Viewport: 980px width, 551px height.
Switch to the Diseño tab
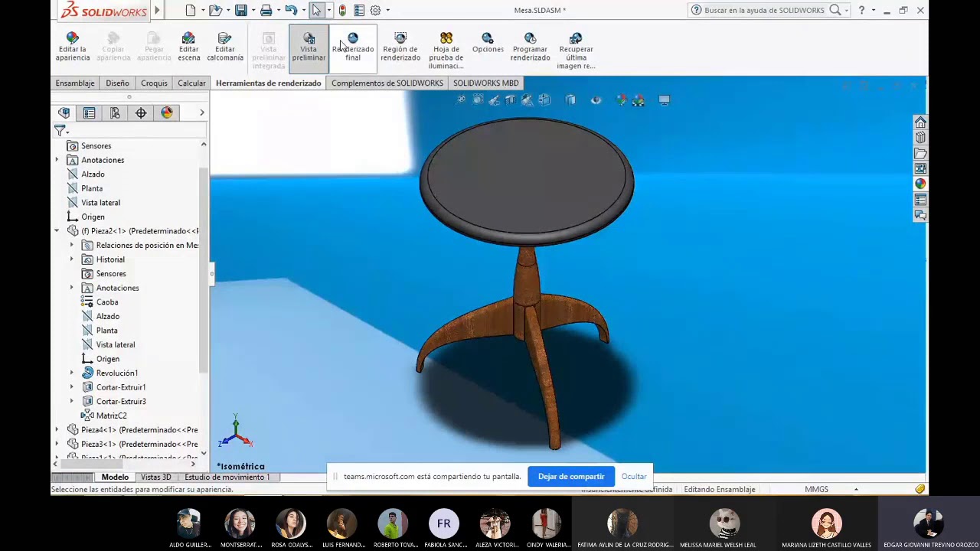117,83
